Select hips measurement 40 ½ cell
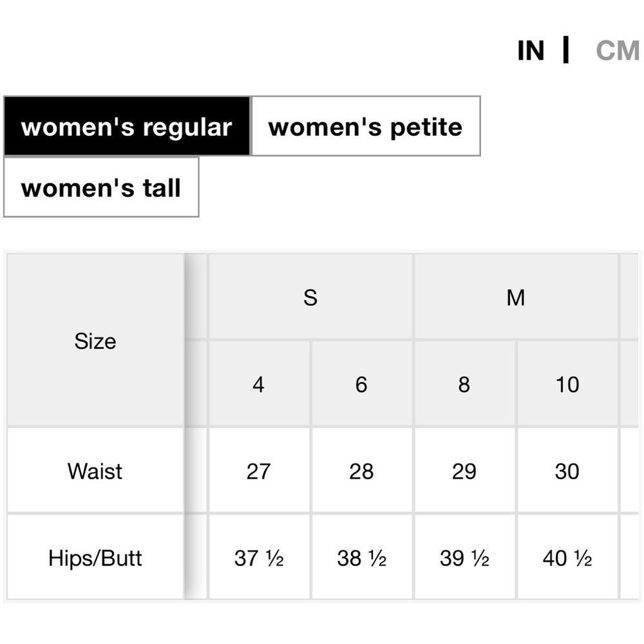644x644 pixels. pos(567,557)
